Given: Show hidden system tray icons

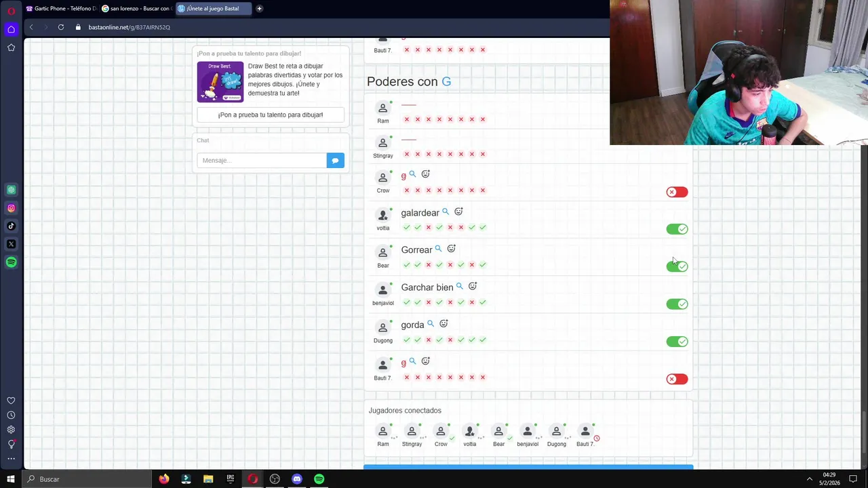Looking at the screenshot, I should pyautogui.click(x=809, y=479).
